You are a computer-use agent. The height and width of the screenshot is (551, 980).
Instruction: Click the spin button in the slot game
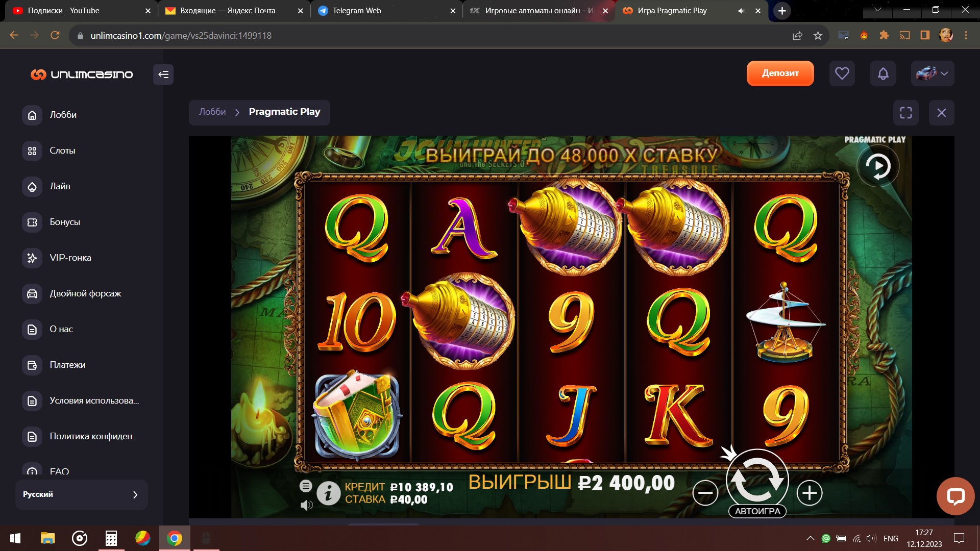pyautogui.click(x=757, y=480)
